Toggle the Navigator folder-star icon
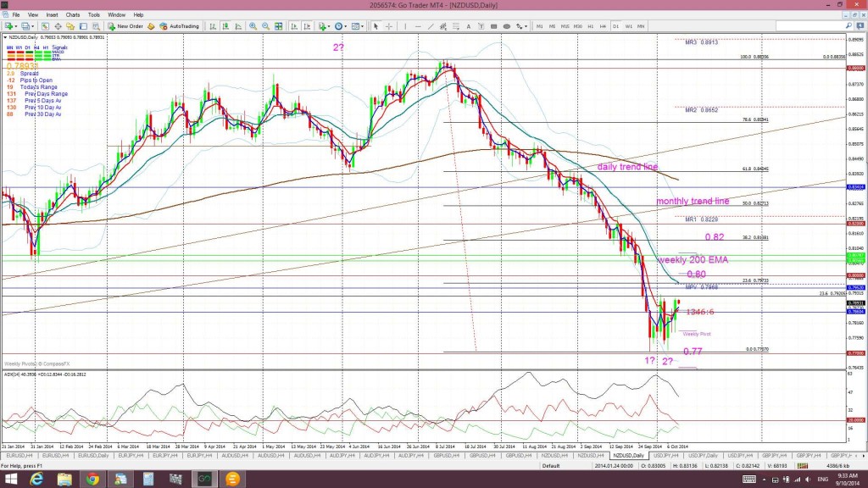 [70, 26]
